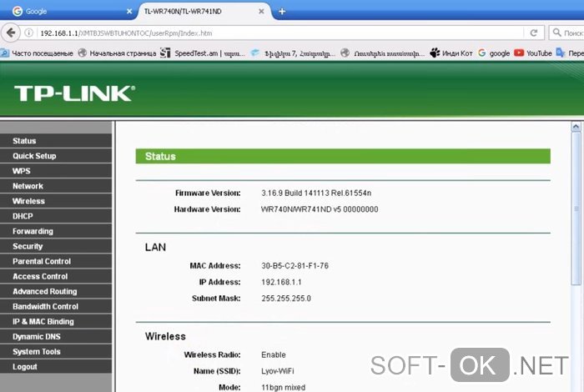
Task: Click SSID name Lyov-WiFi
Action: click(x=278, y=371)
